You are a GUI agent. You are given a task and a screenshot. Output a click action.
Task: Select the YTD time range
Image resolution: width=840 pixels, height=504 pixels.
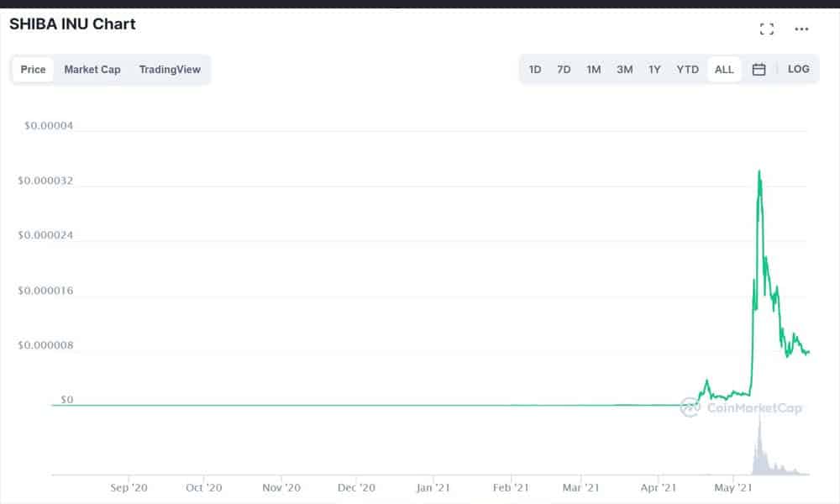point(687,70)
